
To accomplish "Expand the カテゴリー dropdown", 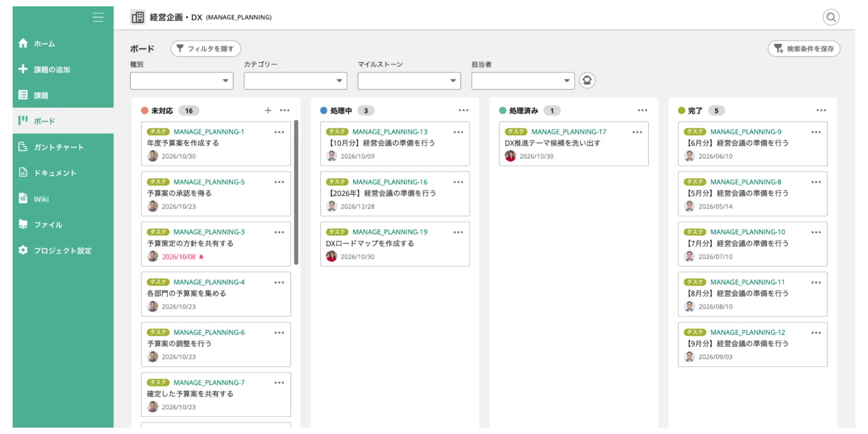I will tap(295, 81).
